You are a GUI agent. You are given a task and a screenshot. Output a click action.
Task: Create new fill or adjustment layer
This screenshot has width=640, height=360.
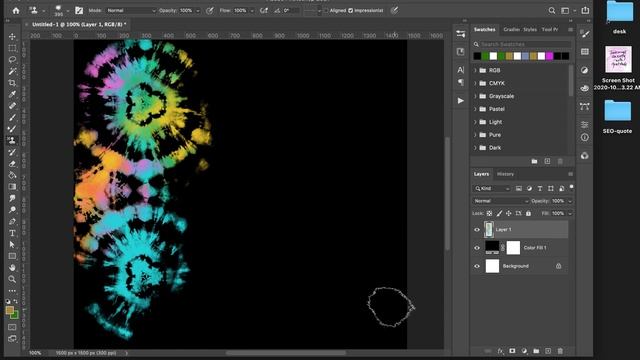[x=524, y=351]
